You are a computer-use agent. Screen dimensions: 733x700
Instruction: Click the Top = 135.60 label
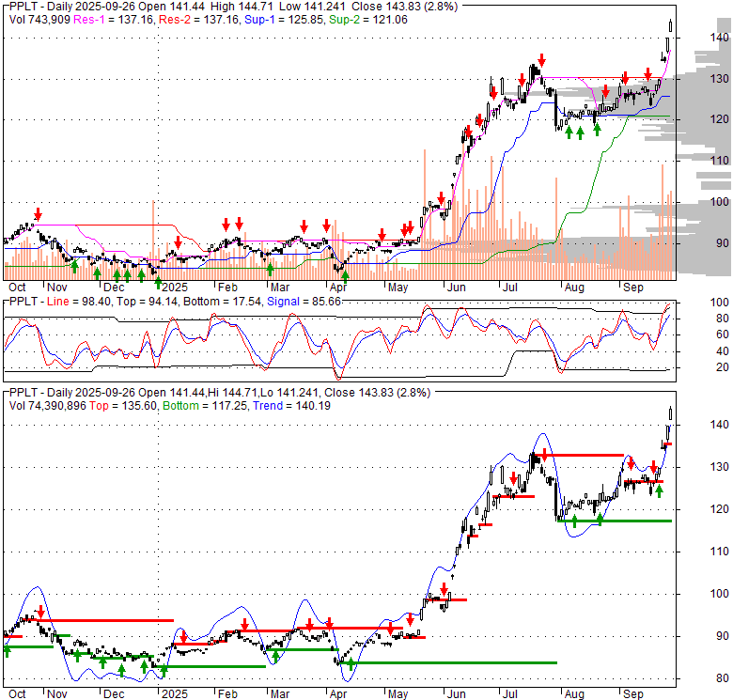(123, 406)
